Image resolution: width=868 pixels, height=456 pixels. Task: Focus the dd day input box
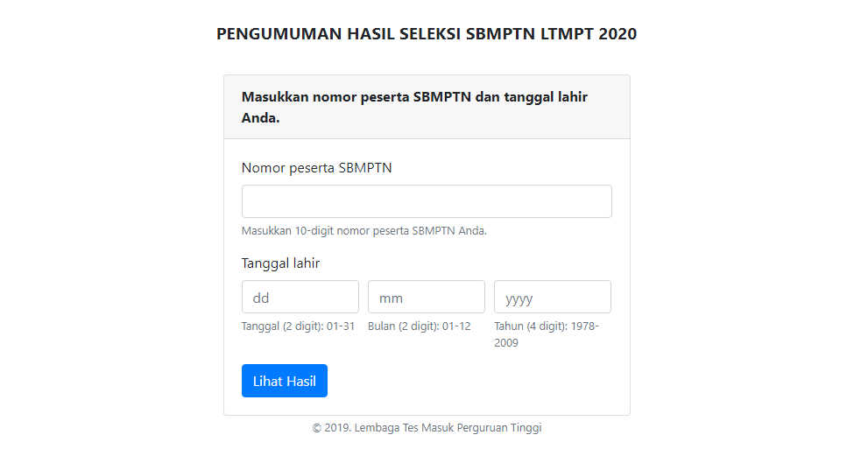click(300, 297)
